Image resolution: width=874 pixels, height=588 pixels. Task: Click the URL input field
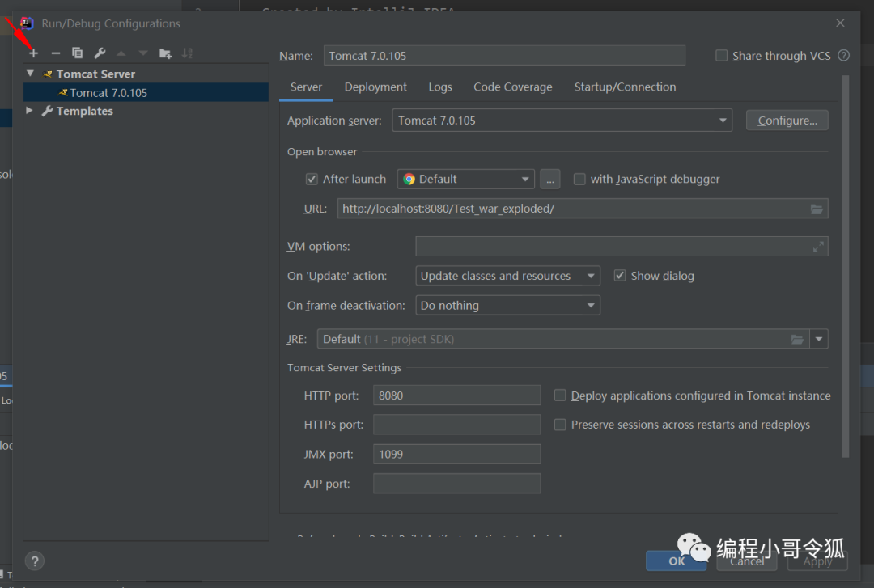(x=583, y=209)
